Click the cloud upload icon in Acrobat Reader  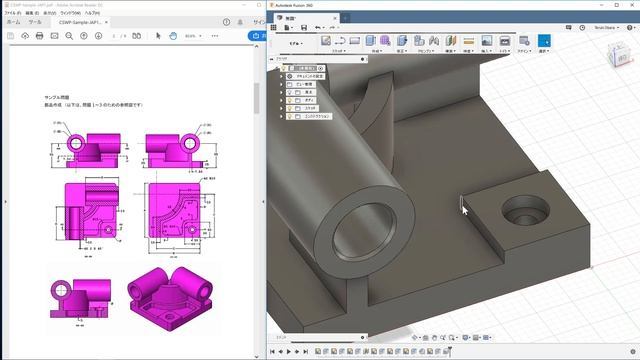tap(25, 36)
